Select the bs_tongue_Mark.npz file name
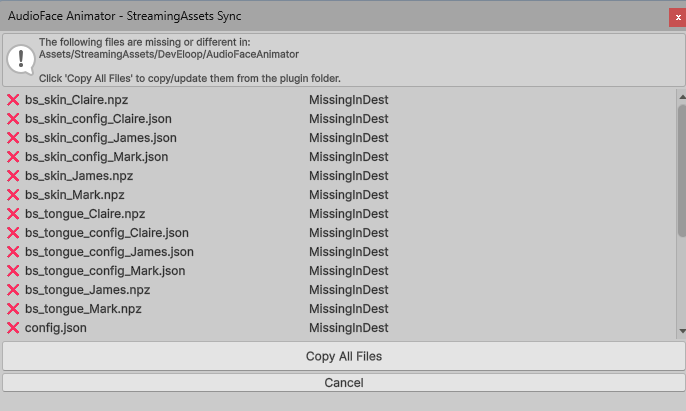This screenshot has height=411, width=686. [83, 309]
